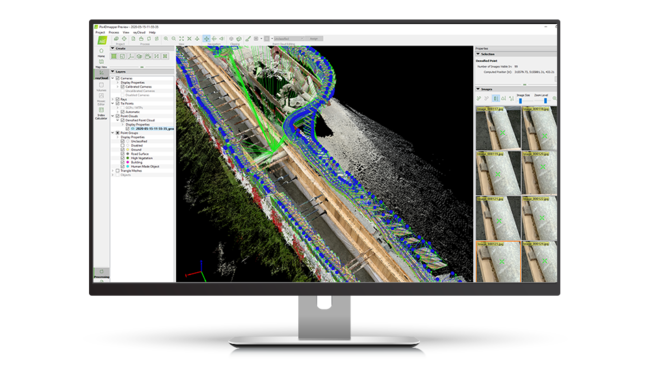Click the Mosaic Editor sidebar icon

coord(101,99)
